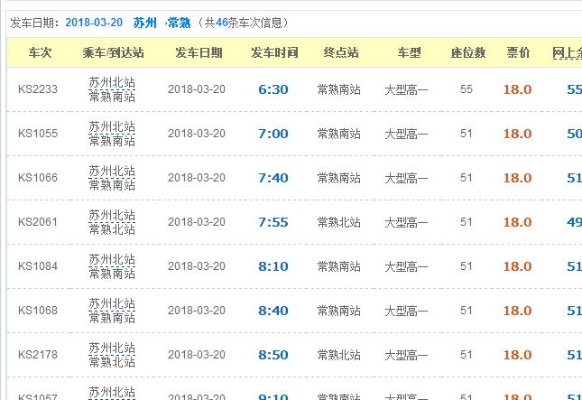Click the 发车日期 column header
Screen dimensions: 582x400
coord(199,53)
